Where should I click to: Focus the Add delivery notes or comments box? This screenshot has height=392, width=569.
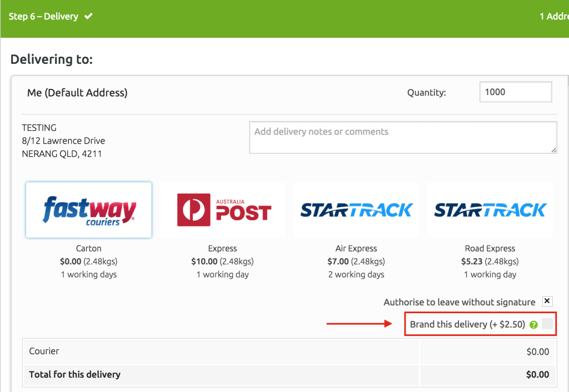point(403,137)
